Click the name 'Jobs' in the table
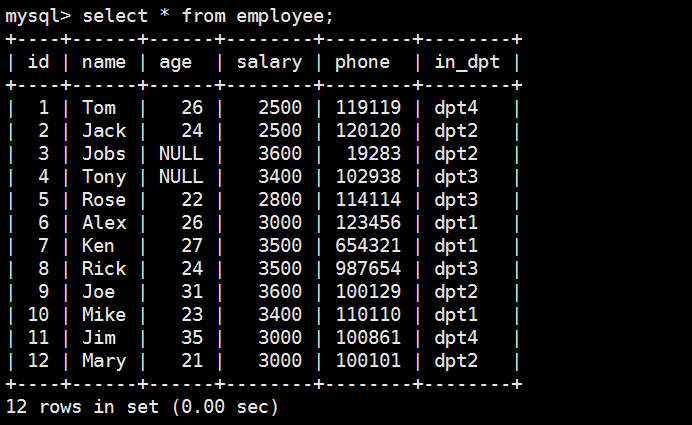 [104, 153]
